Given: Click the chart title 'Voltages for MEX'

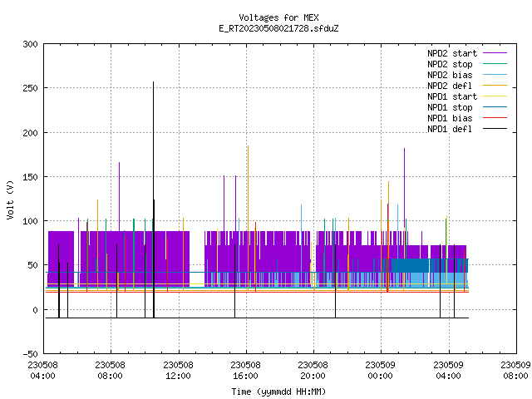Looking at the screenshot, I should coord(278,17).
